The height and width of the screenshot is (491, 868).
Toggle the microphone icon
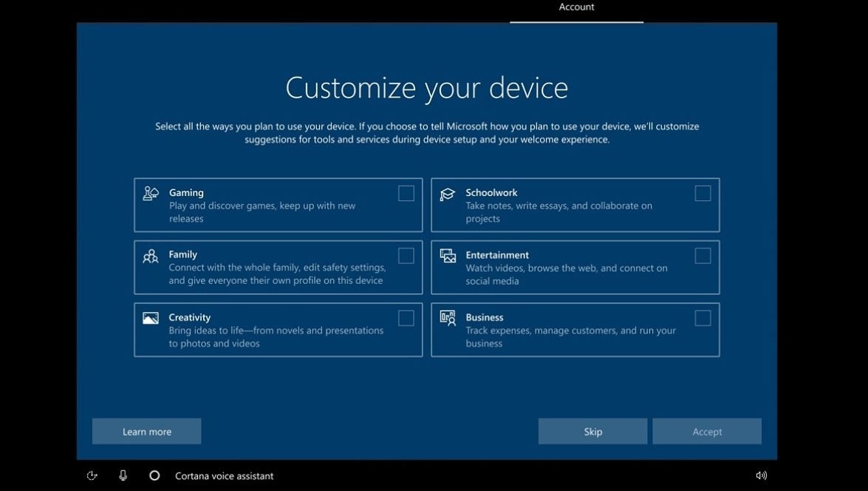123,475
